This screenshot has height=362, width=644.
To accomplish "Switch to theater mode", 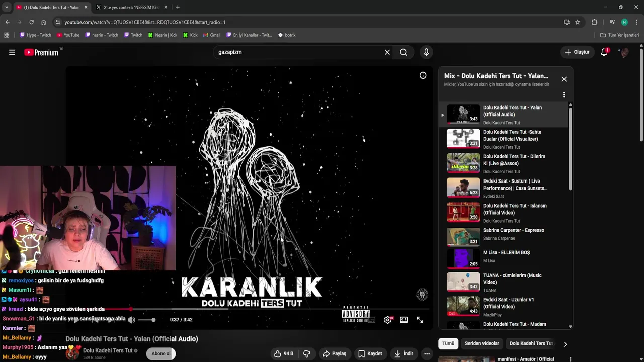I will 404,320.
